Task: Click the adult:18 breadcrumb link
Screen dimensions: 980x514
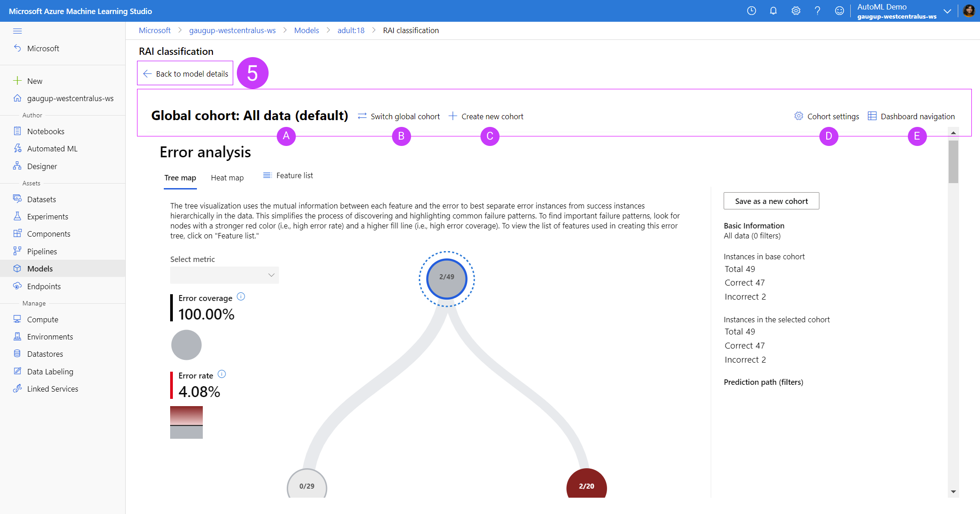Action: (x=351, y=30)
